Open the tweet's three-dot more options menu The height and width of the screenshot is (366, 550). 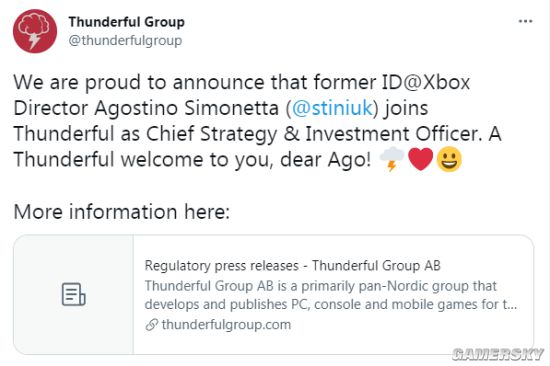525,21
